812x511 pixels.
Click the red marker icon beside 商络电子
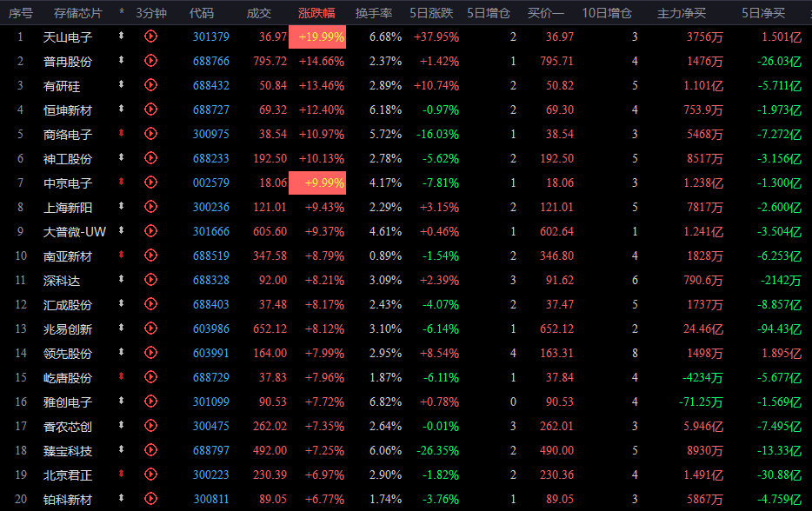point(121,133)
